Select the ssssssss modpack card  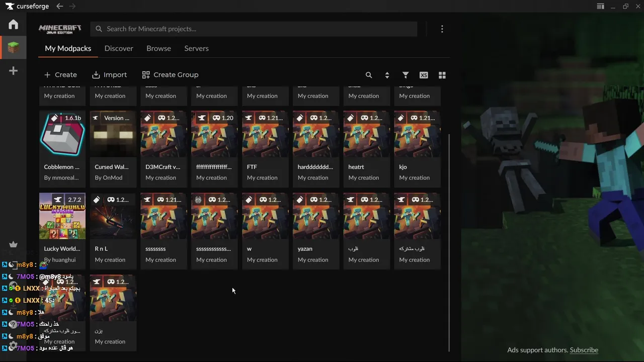(164, 231)
